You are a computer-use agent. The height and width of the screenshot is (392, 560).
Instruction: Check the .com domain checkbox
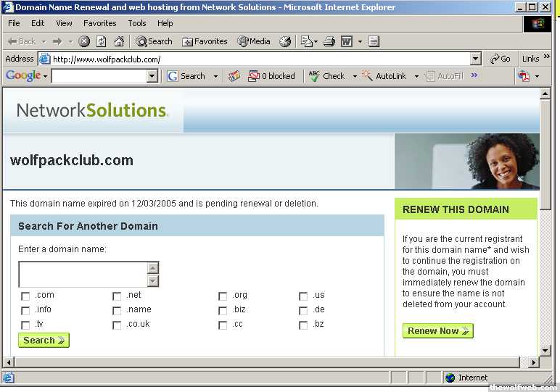pos(25,296)
